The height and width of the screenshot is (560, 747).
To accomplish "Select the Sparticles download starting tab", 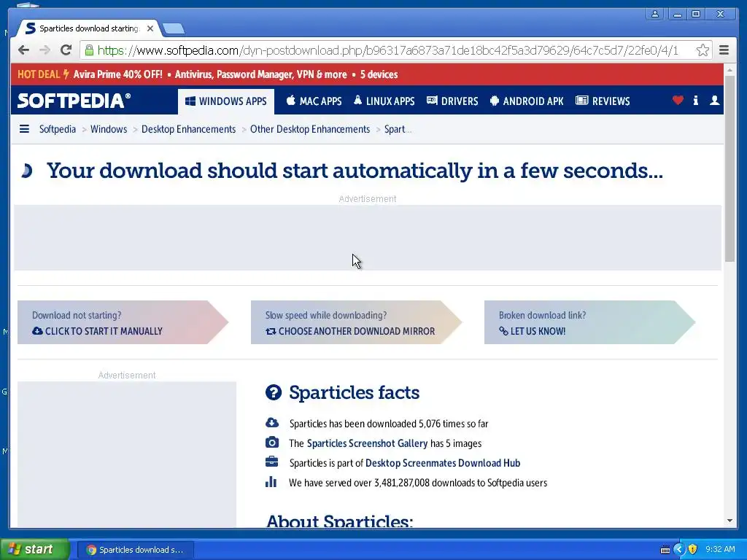I will tap(88, 28).
